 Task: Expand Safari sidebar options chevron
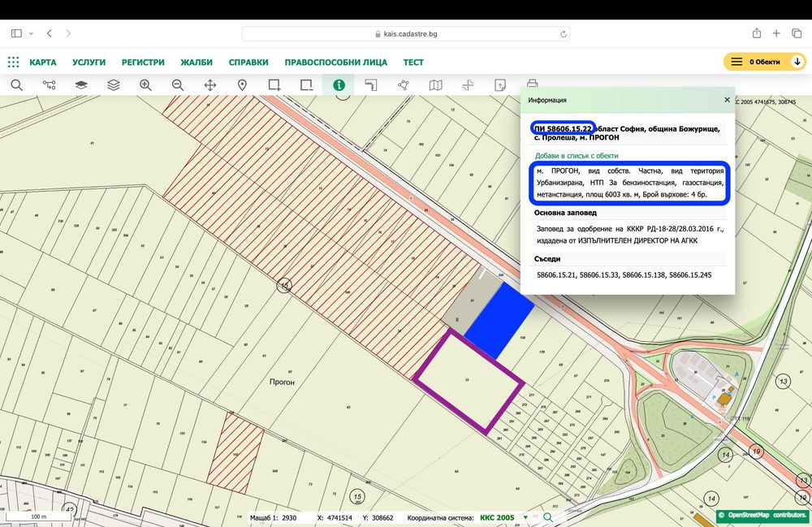[x=32, y=33]
